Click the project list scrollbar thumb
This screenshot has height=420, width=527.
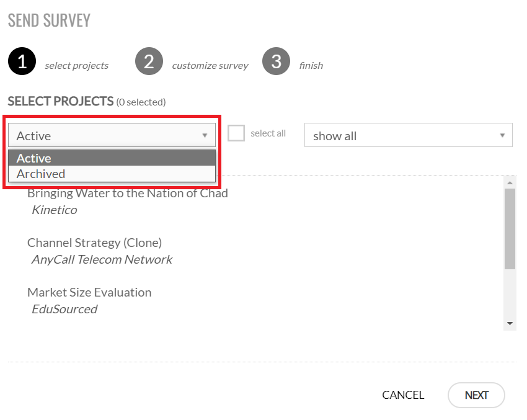pyautogui.click(x=510, y=229)
